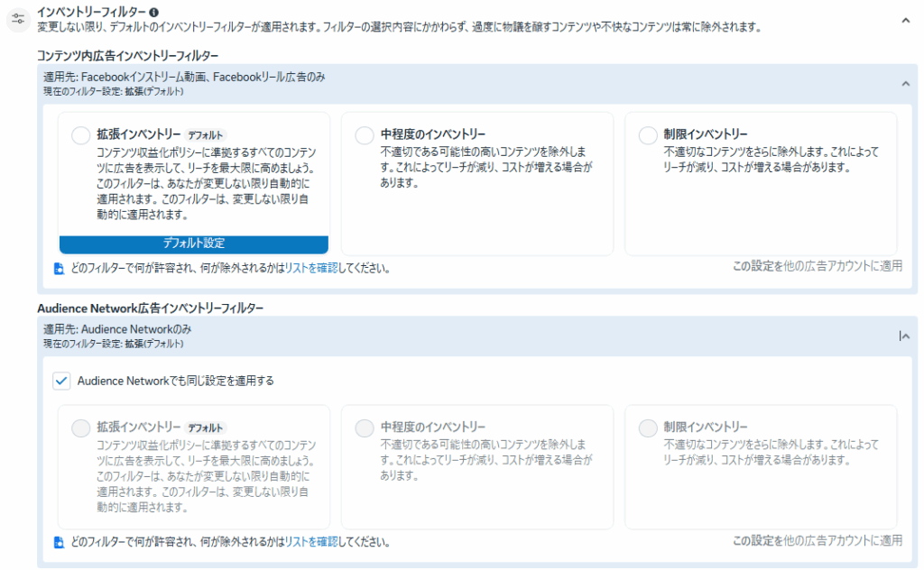
Task: Click the top 中程度のインベントリー card description
Action: point(486,167)
